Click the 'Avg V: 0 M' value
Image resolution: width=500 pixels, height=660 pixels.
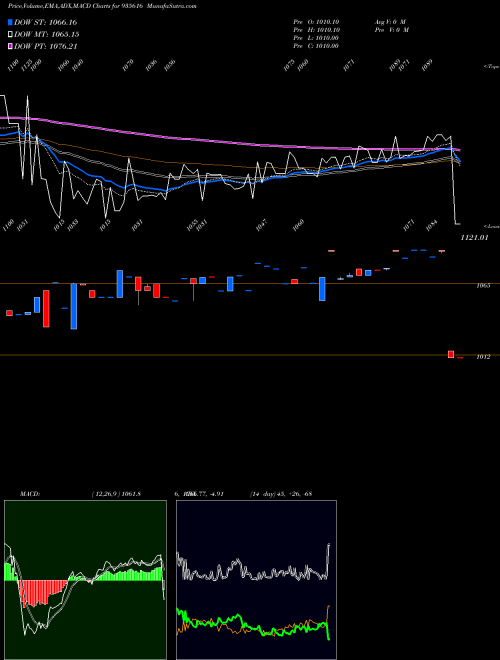(x=390, y=22)
